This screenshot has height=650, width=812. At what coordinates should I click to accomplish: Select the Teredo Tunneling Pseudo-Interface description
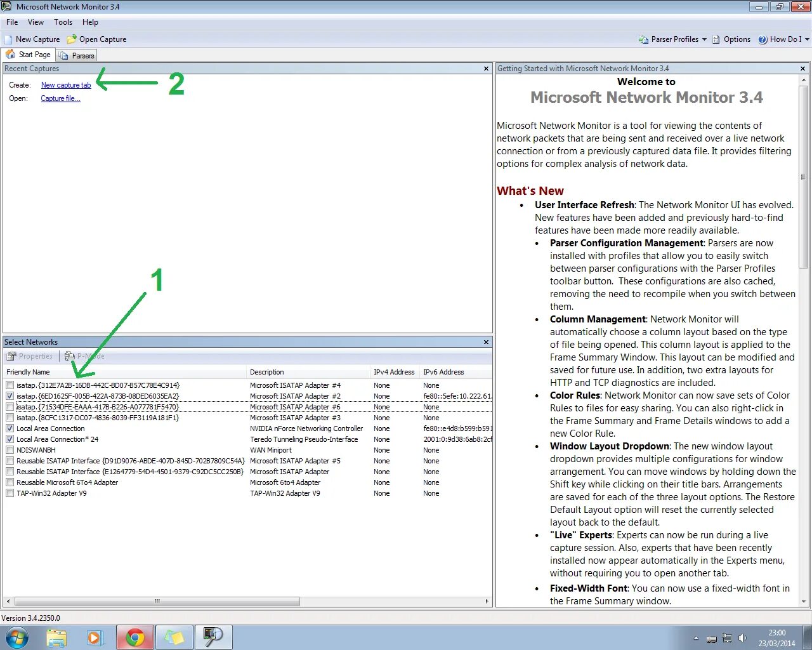click(304, 439)
